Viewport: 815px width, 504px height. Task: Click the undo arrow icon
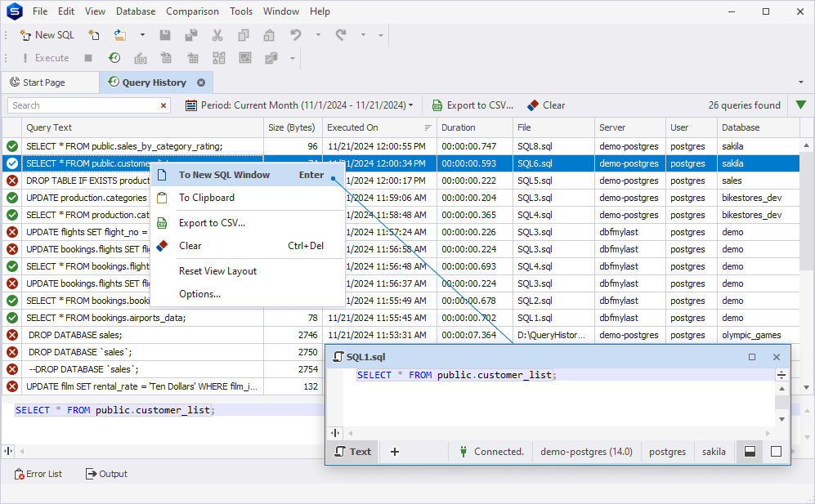296,35
